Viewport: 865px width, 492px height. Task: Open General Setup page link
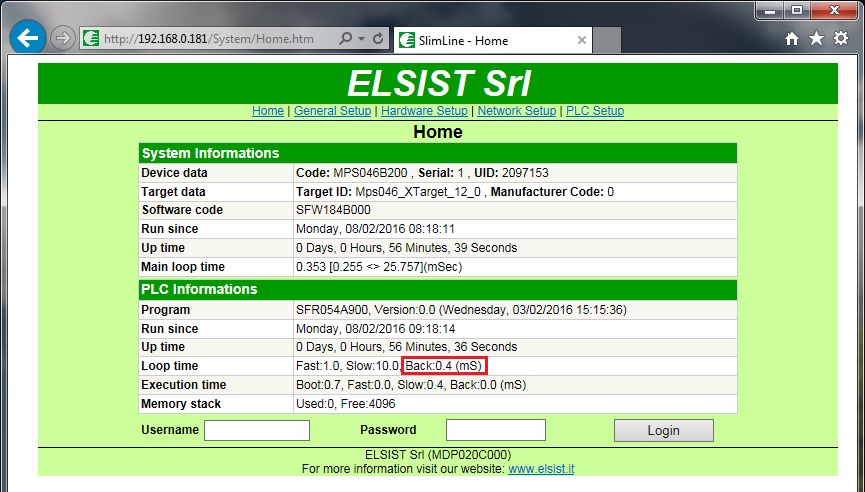[332, 111]
